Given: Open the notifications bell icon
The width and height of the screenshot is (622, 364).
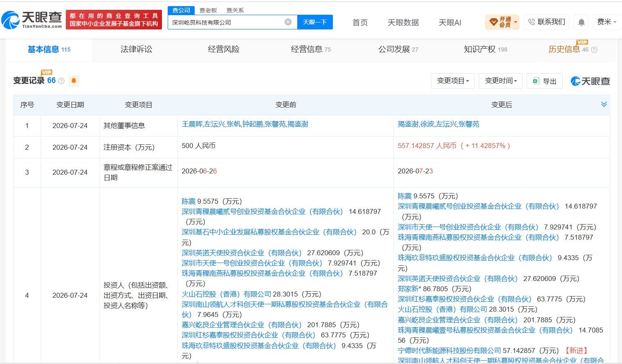Looking at the screenshot, I should coord(581,22).
